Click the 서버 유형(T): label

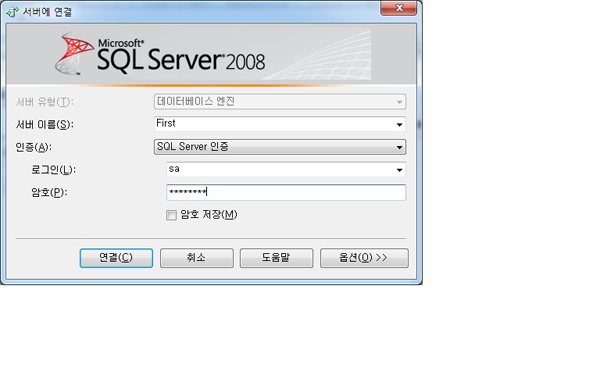click(x=45, y=102)
